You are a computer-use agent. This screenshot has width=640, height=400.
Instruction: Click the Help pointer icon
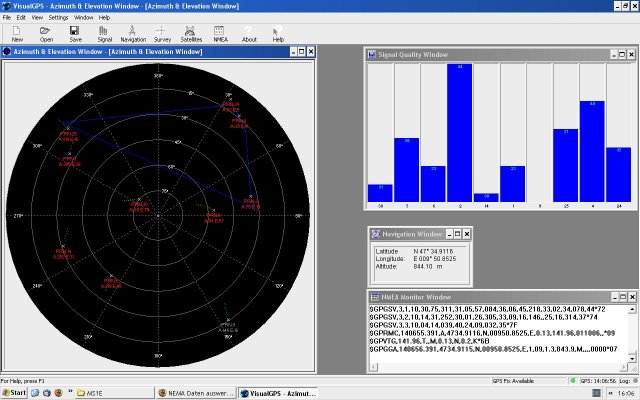278,34
